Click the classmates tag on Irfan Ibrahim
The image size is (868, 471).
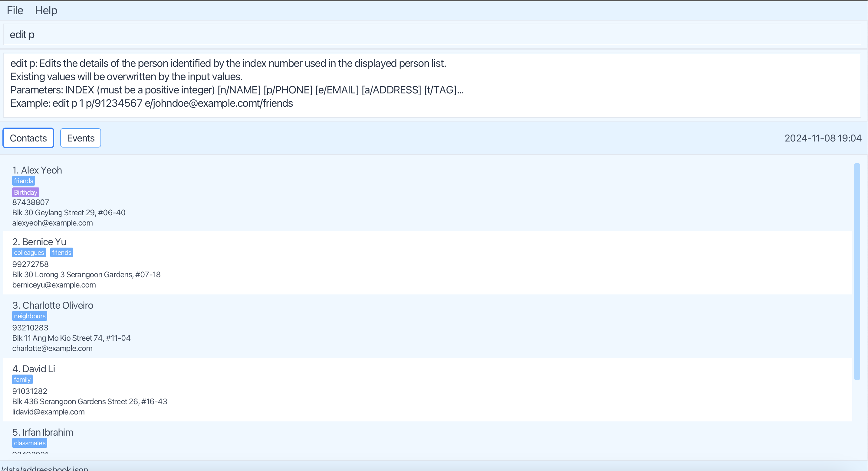point(30,443)
